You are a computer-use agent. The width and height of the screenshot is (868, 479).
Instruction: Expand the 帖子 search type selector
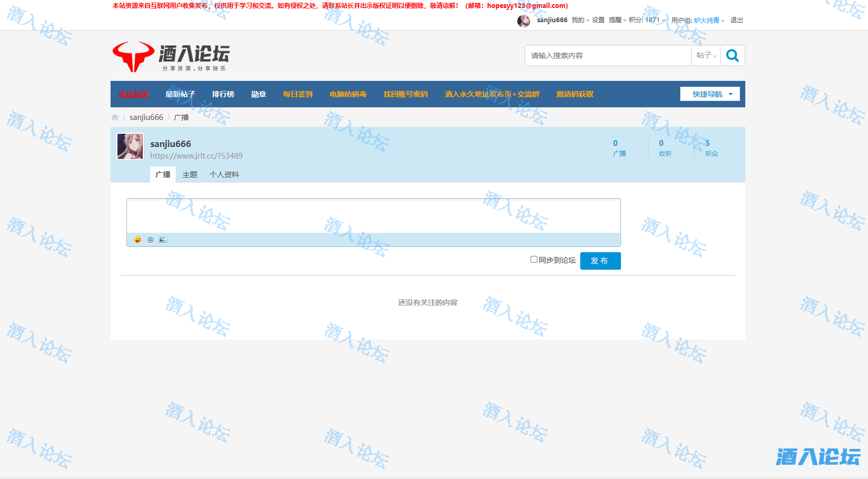[x=706, y=55]
